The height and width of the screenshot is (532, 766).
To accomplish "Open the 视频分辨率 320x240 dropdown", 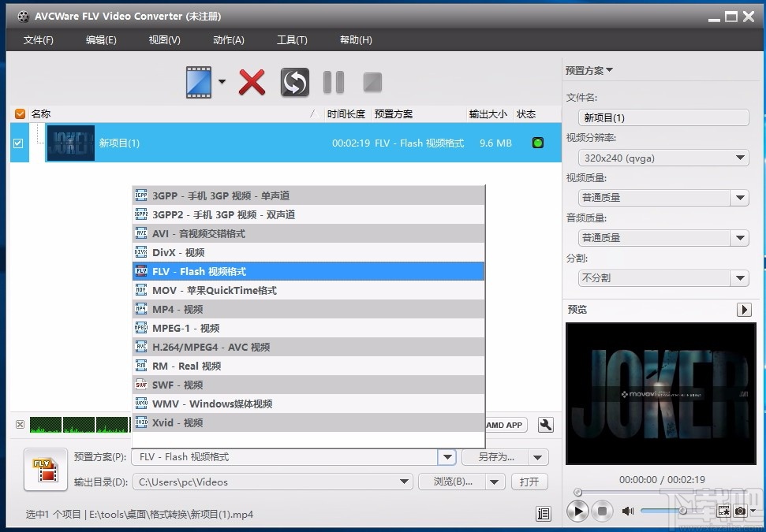I will click(x=740, y=158).
